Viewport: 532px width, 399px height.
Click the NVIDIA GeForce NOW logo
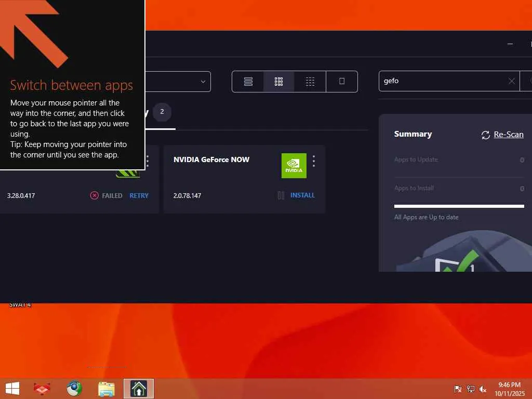[x=294, y=166]
